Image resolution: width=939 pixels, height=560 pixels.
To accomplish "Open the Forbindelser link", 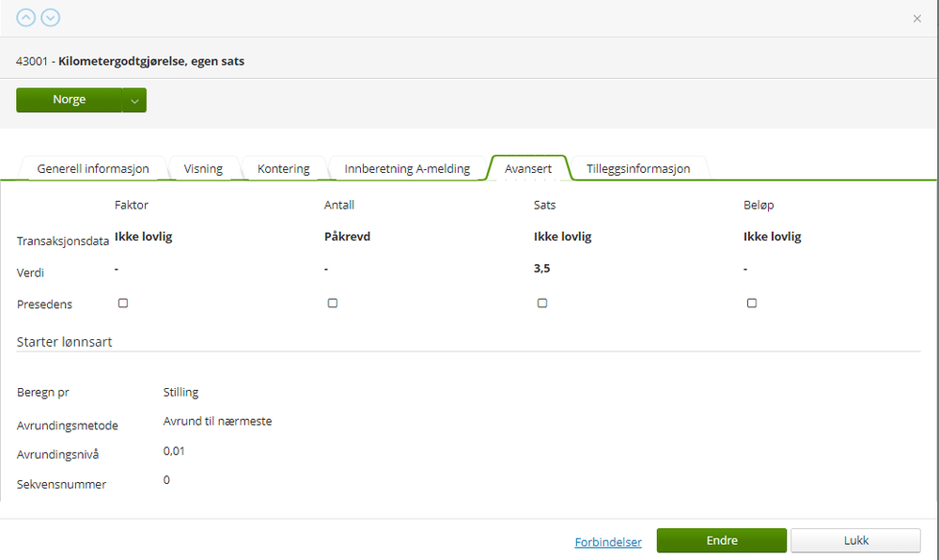I will 608,542.
